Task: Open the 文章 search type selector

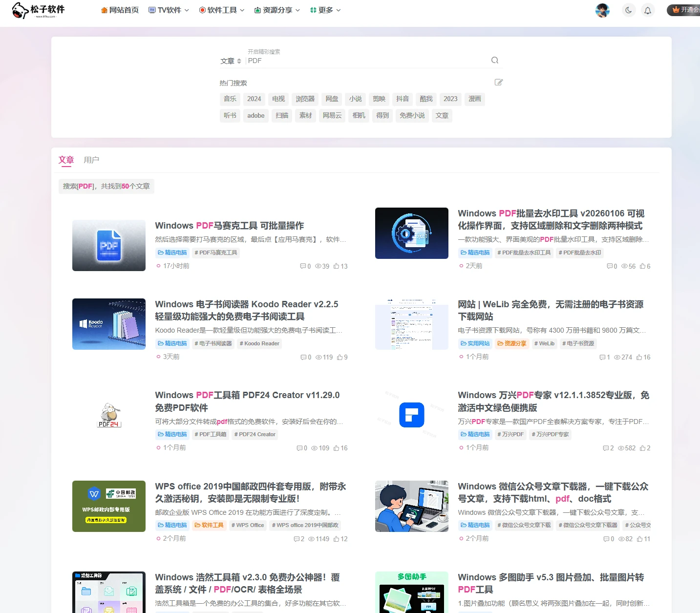Action: 231,61
